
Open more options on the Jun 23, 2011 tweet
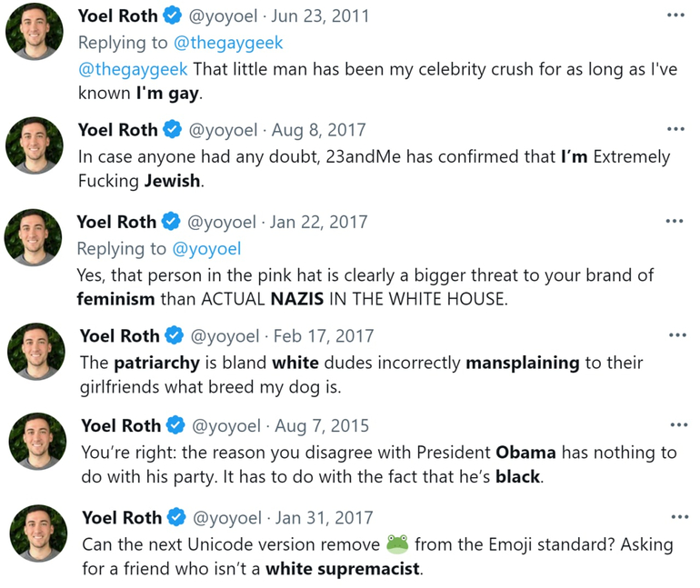coord(675,15)
